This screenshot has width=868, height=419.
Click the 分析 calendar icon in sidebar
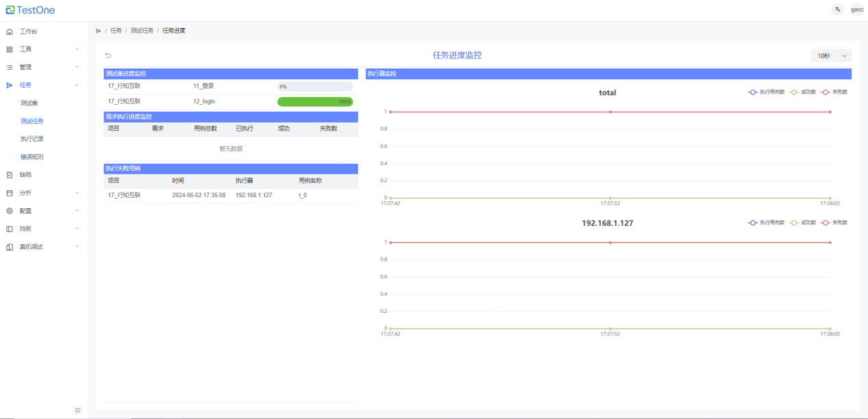[x=10, y=192]
